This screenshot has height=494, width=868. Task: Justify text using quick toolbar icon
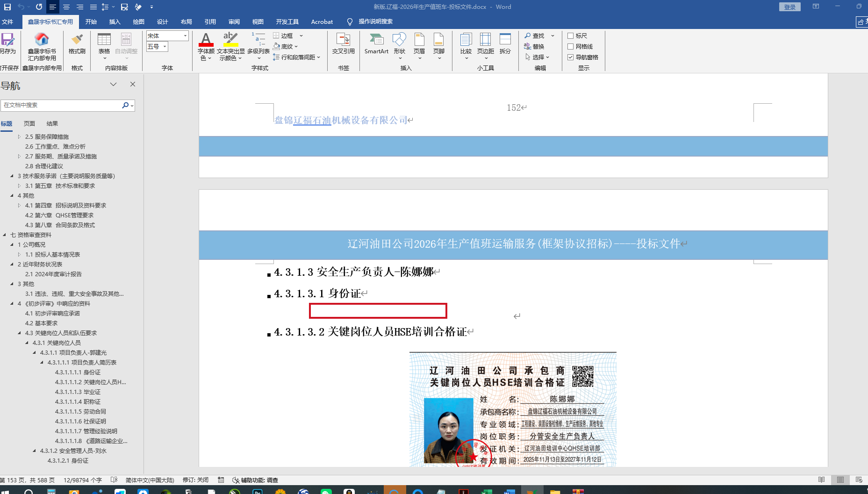pos(93,7)
